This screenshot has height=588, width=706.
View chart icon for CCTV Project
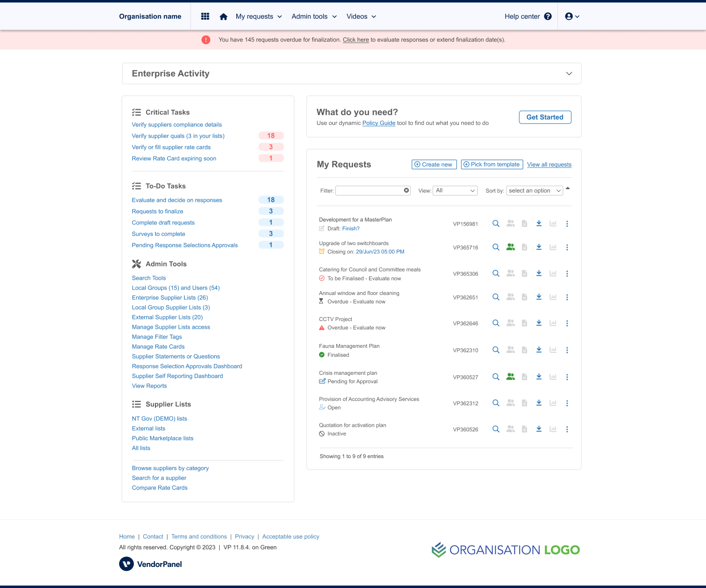tap(553, 323)
